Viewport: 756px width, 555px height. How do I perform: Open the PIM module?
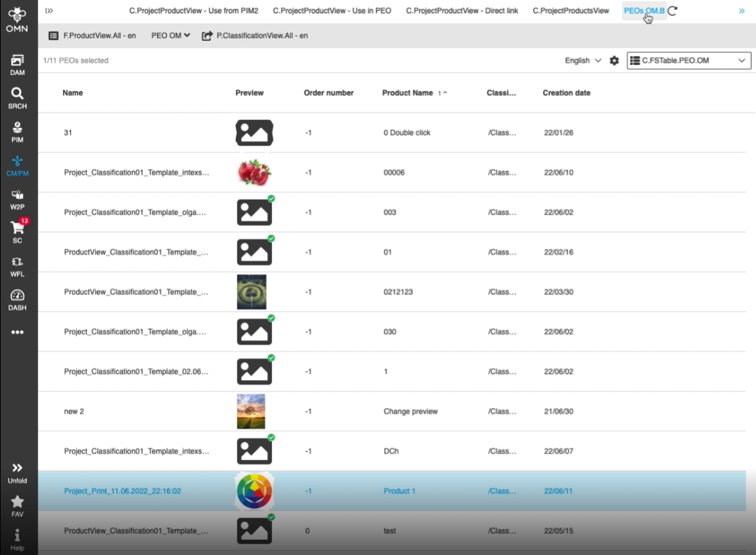click(17, 132)
